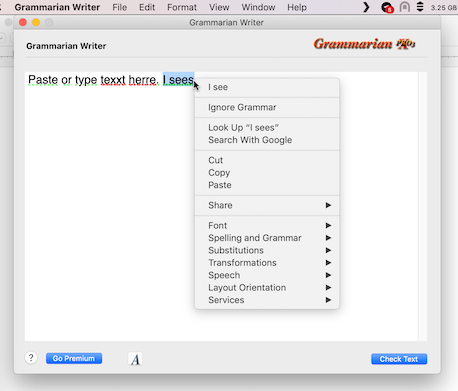
Task: Click the arch-shaped menu bar icon
Action: (404, 7)
